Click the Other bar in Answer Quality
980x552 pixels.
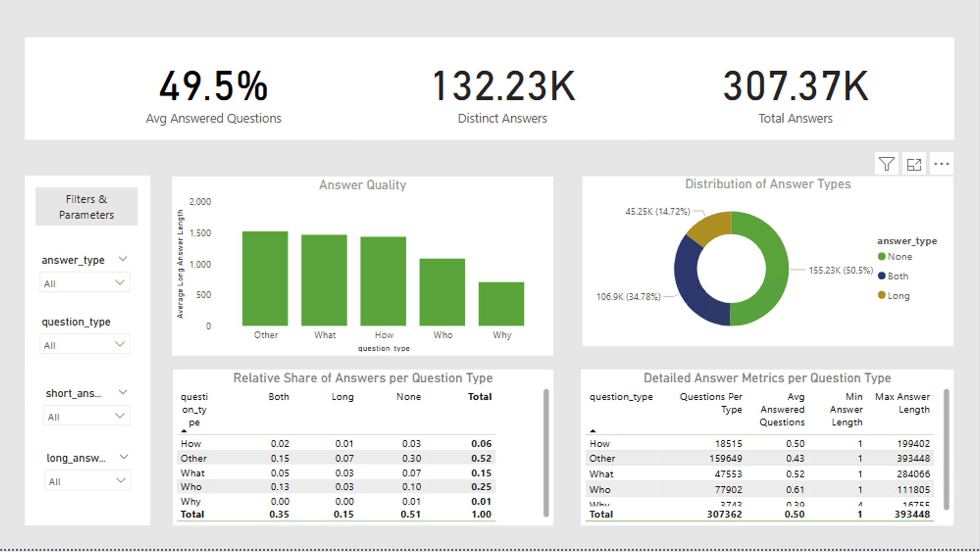point(265,278)
